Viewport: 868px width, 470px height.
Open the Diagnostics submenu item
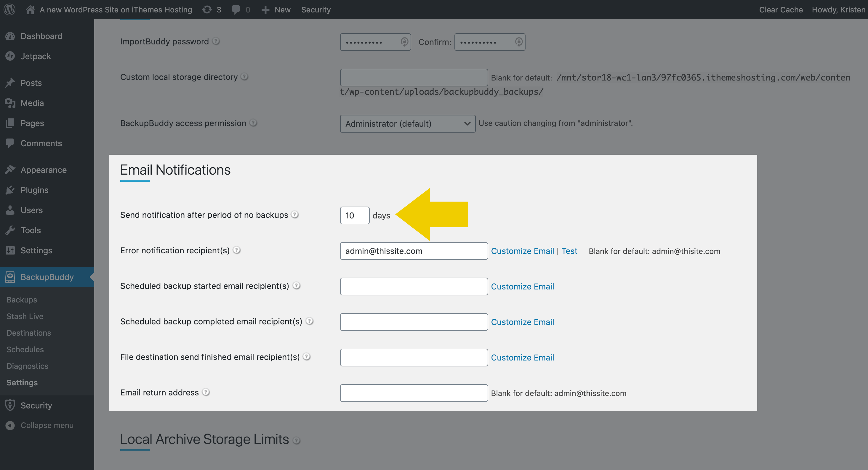point(28,366)
